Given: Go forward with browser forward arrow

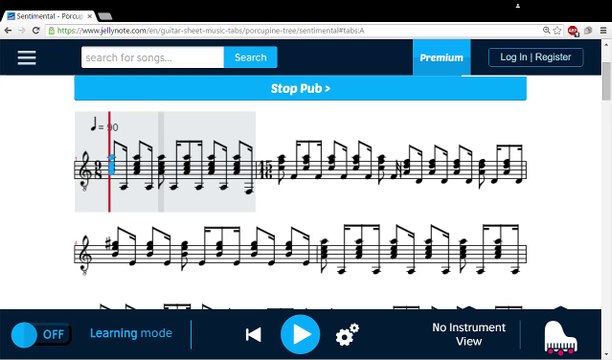Looking at the screenshot, I should point(22,30).
